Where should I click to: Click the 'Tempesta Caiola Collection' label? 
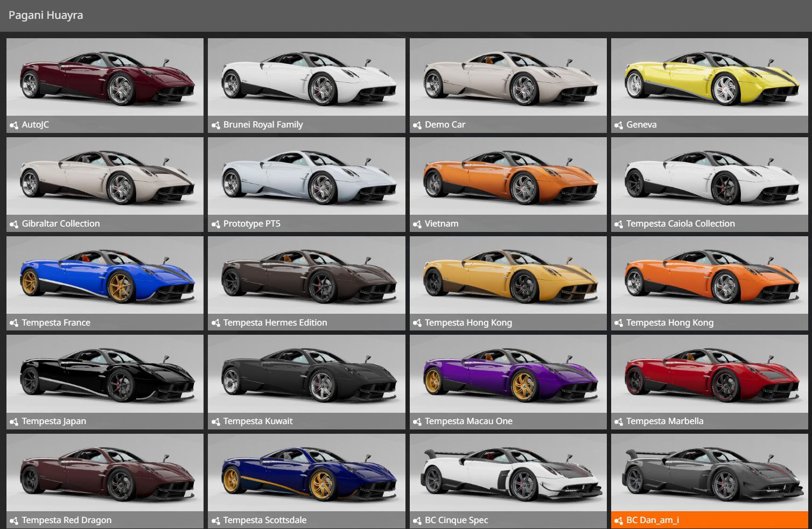pos(681,224)
